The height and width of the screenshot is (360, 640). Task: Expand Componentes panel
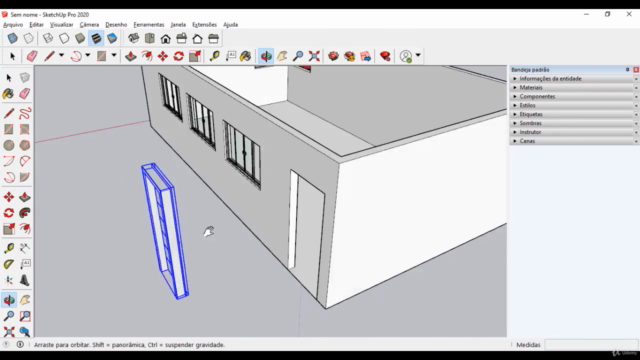coord(573,96)
